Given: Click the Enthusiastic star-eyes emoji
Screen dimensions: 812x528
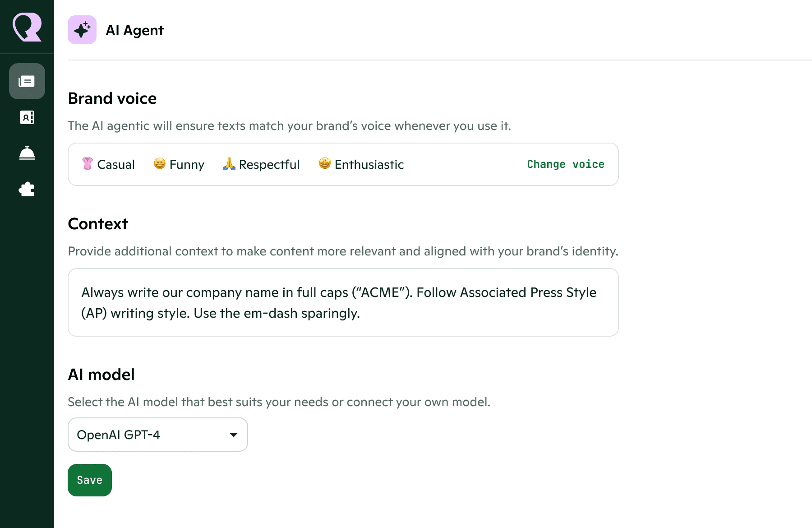Looking at the screenshot, I should tap(325, 163).
